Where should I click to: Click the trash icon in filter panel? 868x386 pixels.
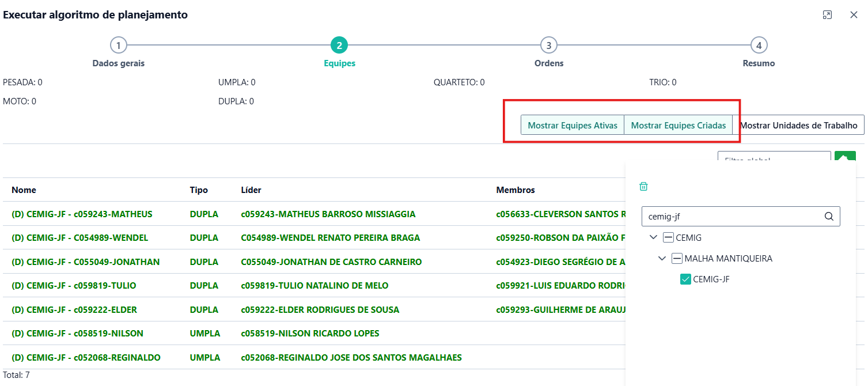644,187
